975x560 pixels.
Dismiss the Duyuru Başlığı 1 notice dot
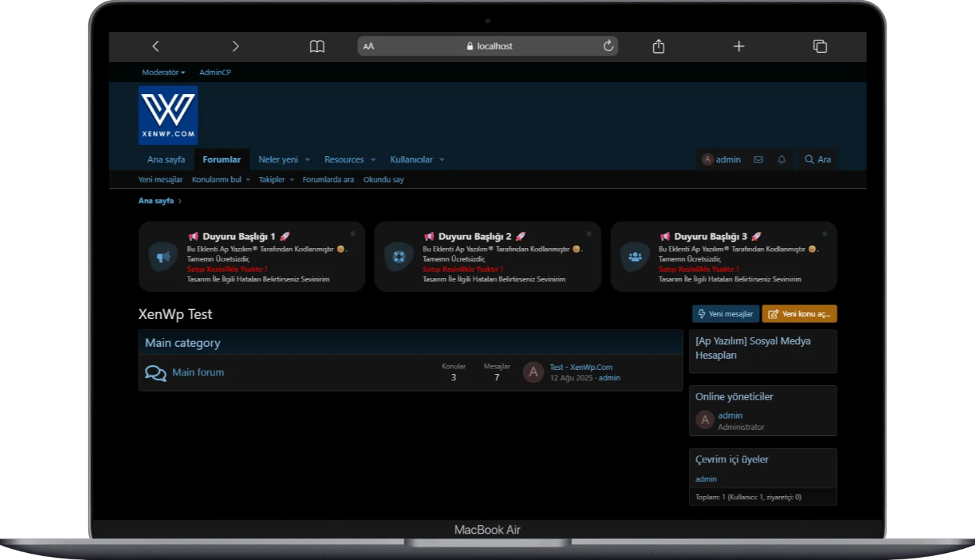pos(353,234)
